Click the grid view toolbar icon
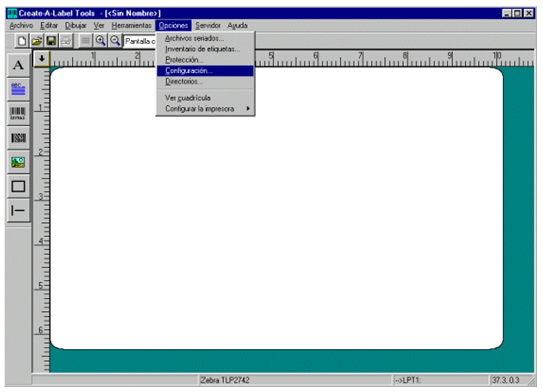The height and width of the screenshot is (392, 543). tap(86, 41)
